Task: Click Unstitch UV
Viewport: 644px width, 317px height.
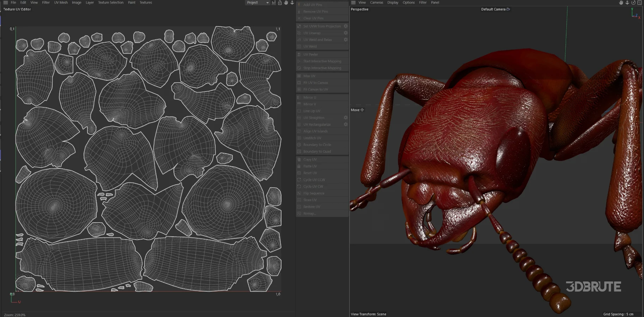Action: tap(322, 138)
